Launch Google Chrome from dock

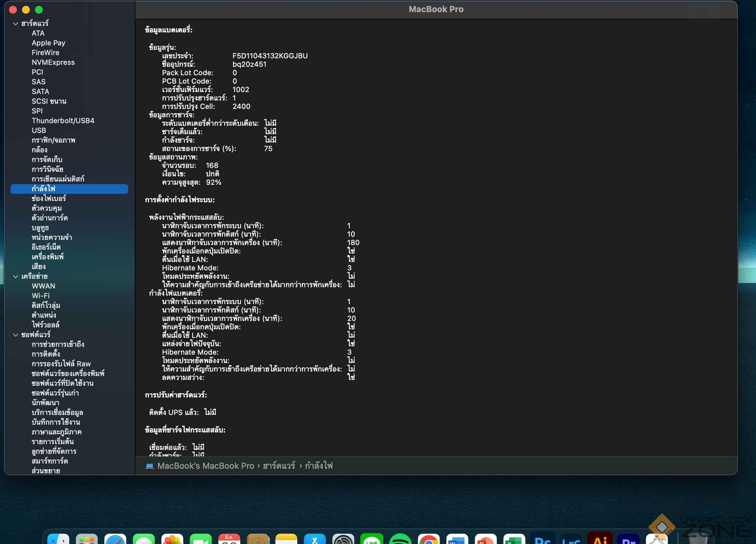click(429, 539)
